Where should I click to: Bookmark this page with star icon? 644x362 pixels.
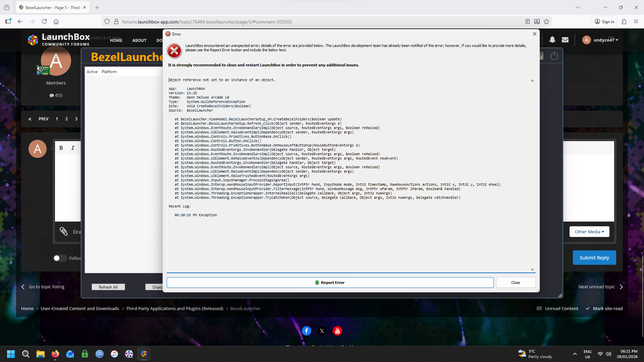point(546,21)
